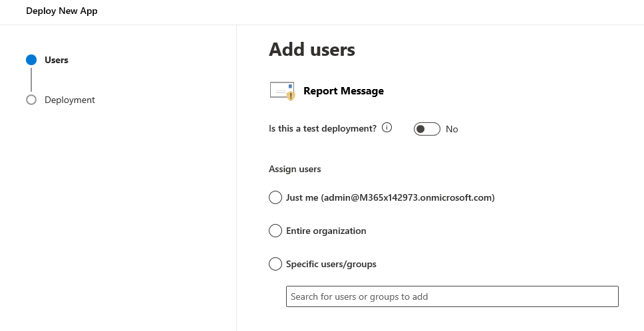The width and height of the screenshot is (644, 331).
Task: Click the blue Users step circle
Action: point(31,60)
